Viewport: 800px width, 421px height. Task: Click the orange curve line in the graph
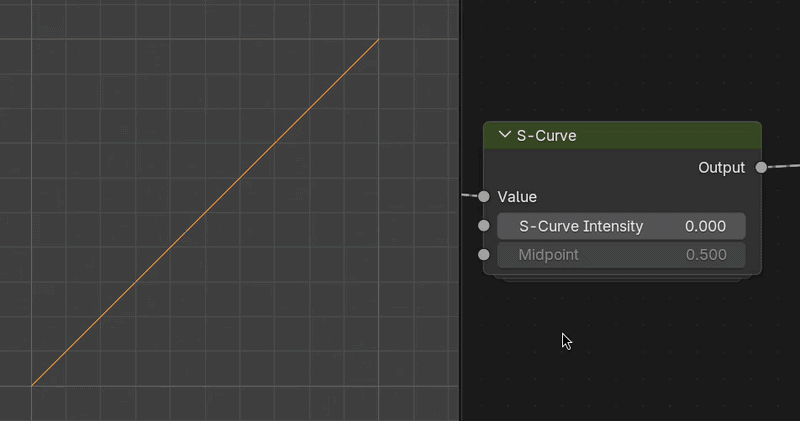(x=205, y=212)
